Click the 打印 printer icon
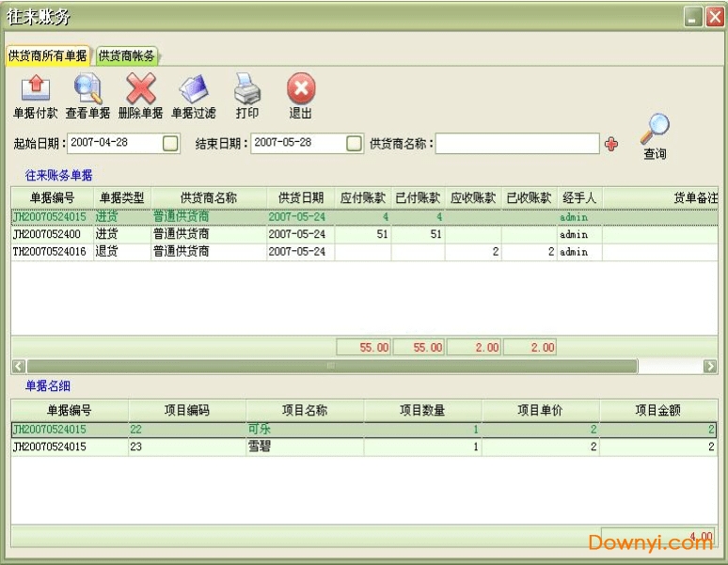728x565 pixels. (x=247, y=89)
